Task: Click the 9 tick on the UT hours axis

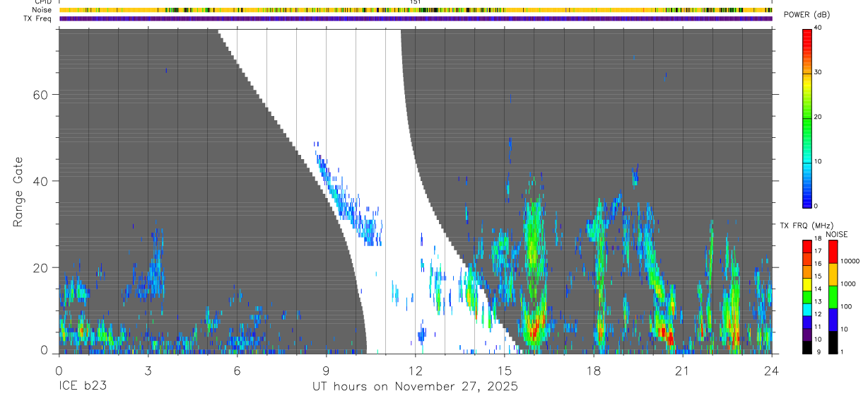Action: (326, 370)
